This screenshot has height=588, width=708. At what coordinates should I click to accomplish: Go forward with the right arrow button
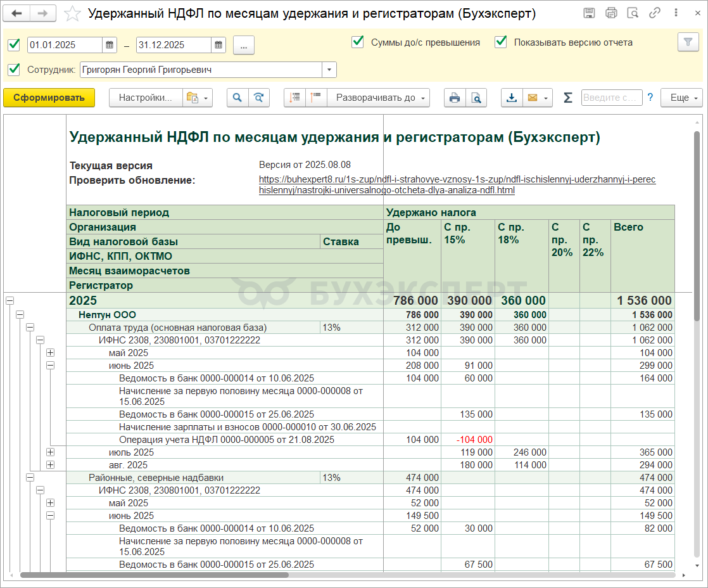coord(43,13)
